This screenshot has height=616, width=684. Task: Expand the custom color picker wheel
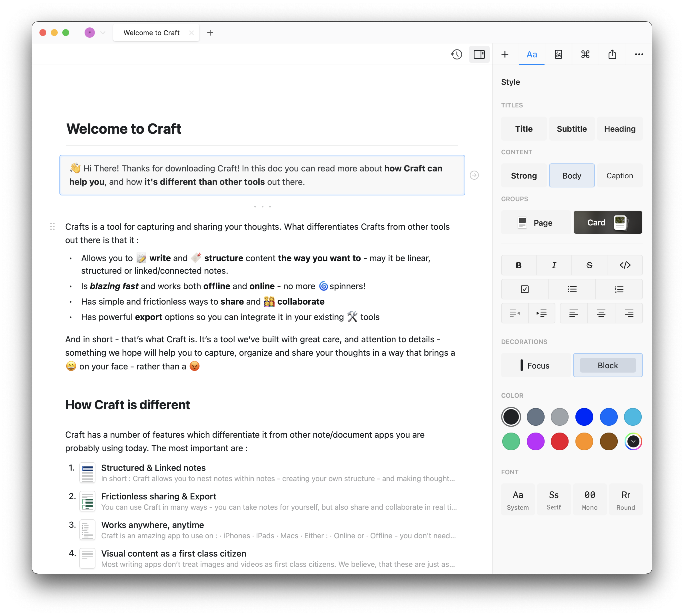pyautogui.click(x=633, y=441)
